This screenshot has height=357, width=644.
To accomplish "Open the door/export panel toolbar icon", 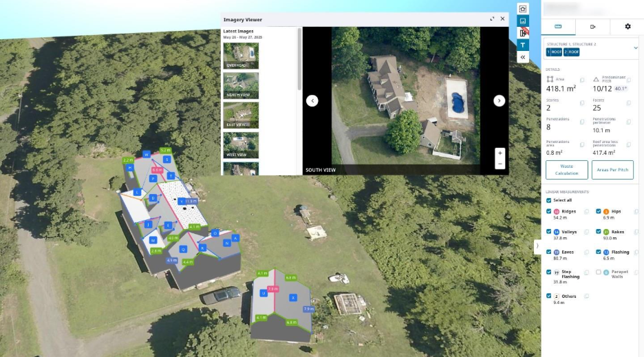I will pyautogui.click(x=522, y=33).
